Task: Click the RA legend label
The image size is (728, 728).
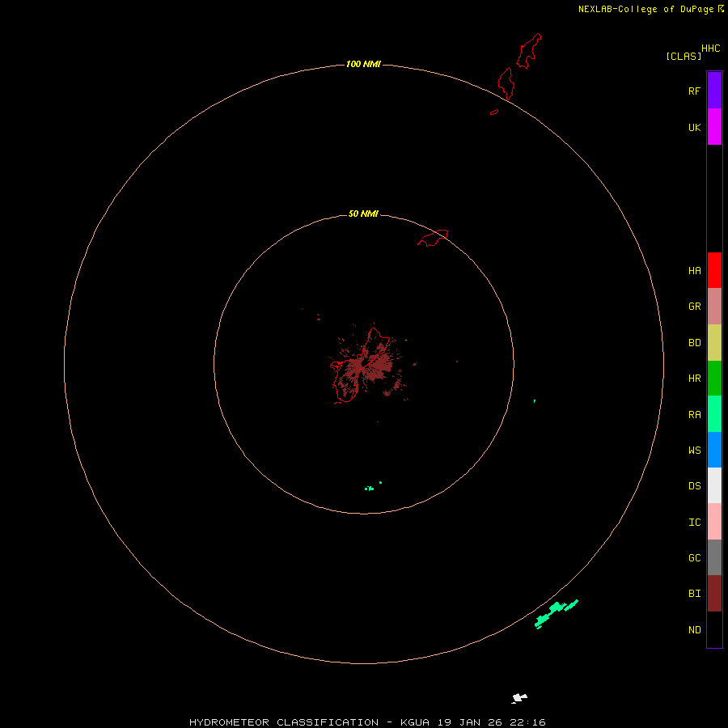Action: (695, 415)
